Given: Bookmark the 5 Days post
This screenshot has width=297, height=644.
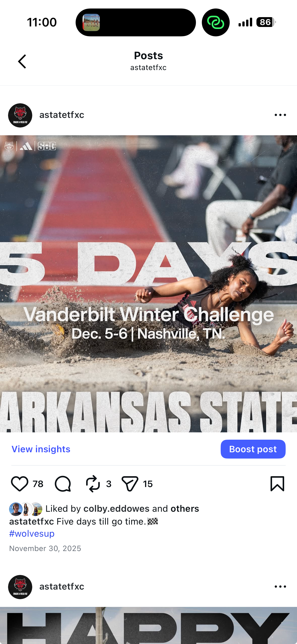Looking at the screenshot, I should coord(277,484).
